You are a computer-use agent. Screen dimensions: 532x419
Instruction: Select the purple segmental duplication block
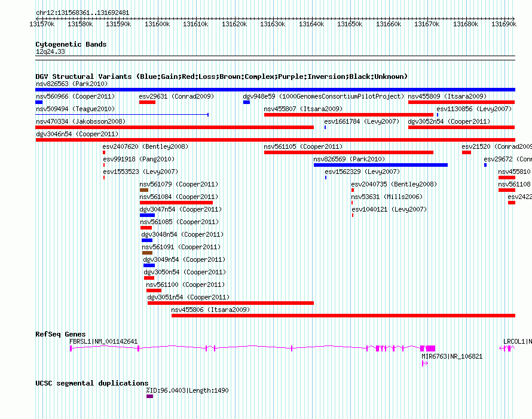(149, 396)
